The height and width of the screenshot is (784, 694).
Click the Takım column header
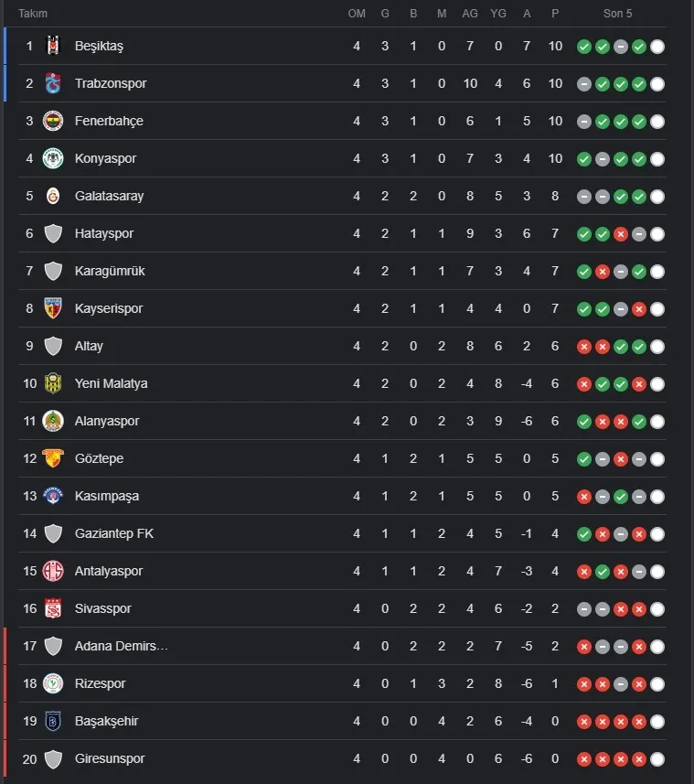(33, 14)
